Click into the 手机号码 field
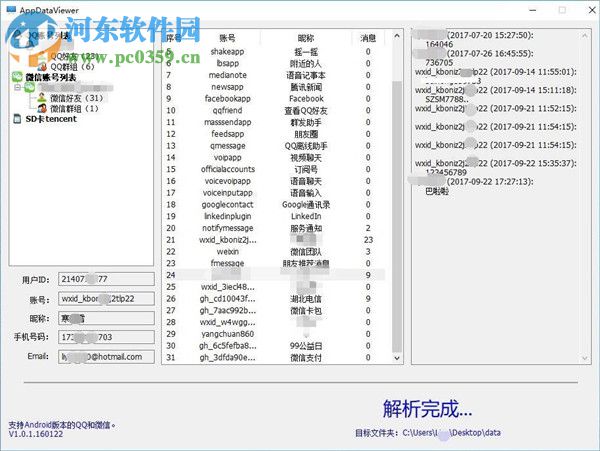 [106, 337]
